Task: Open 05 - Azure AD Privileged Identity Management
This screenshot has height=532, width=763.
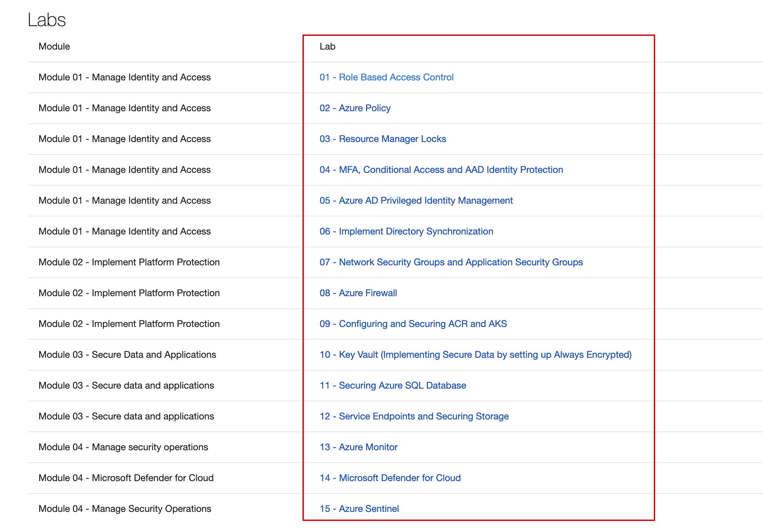Action: tap(416, 200)
